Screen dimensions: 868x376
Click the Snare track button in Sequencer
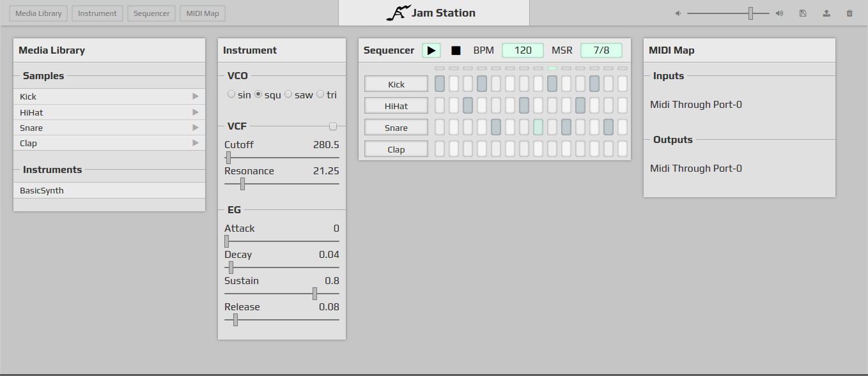396,128
